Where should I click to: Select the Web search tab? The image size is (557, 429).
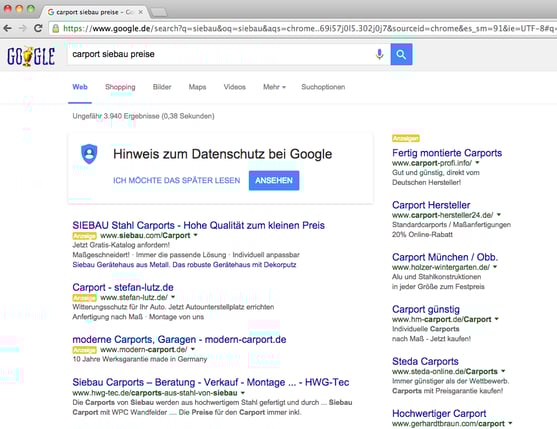click(80, 87)
